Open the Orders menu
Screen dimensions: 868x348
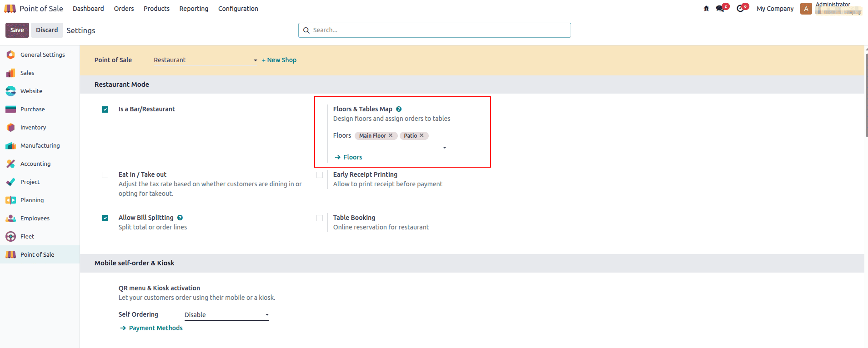point(124,9)
